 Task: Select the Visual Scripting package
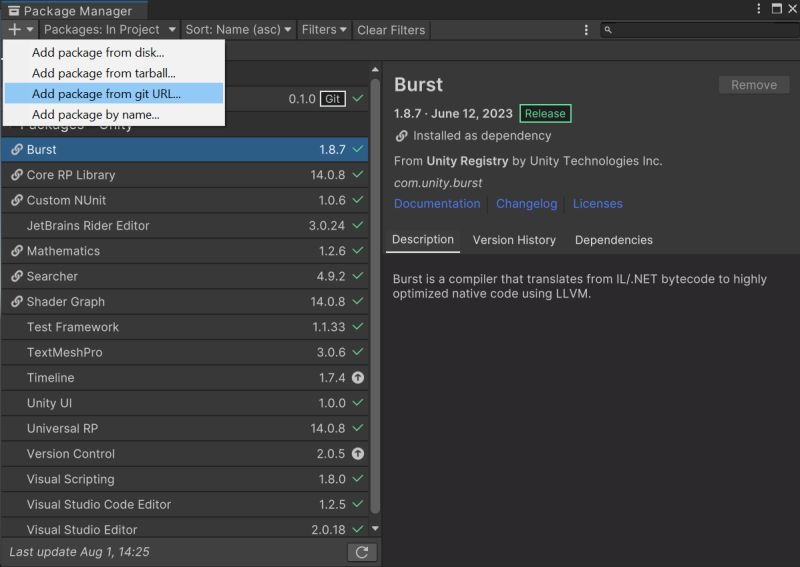coord(185,479)
